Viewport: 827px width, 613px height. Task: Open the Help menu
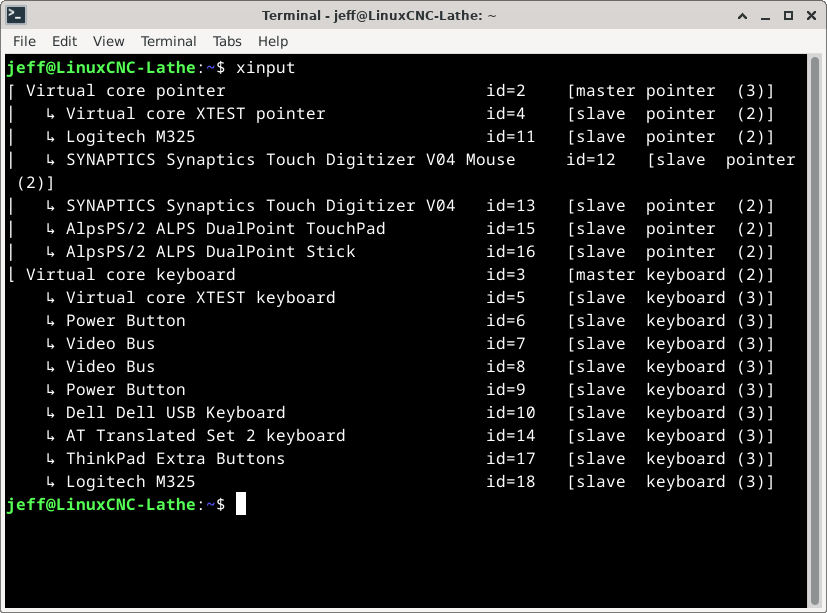273,41
